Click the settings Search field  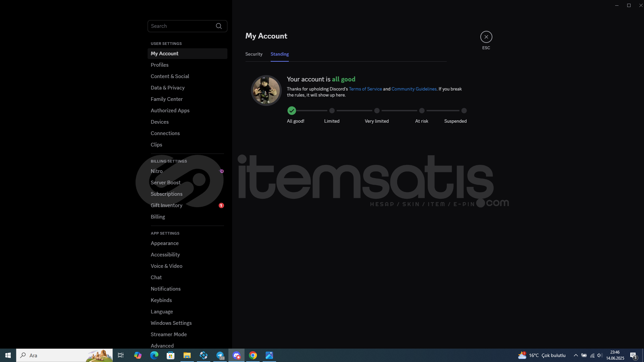[x=187, y=26]
